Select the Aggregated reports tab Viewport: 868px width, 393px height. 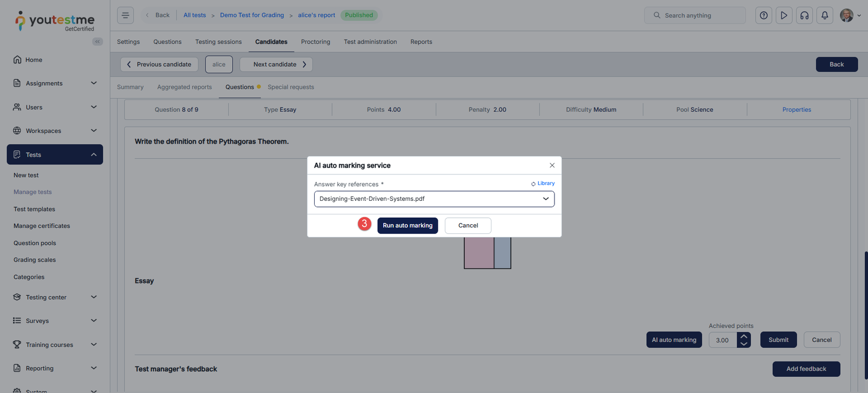184,87
